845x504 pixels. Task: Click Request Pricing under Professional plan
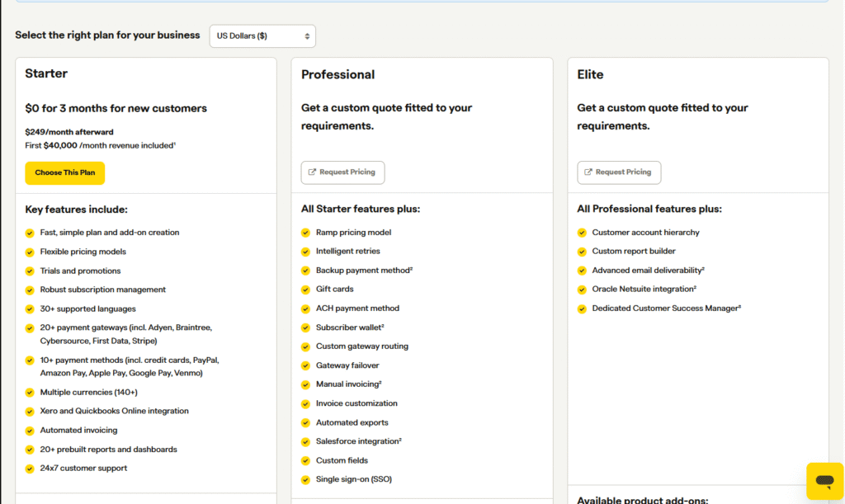[342, 172]
